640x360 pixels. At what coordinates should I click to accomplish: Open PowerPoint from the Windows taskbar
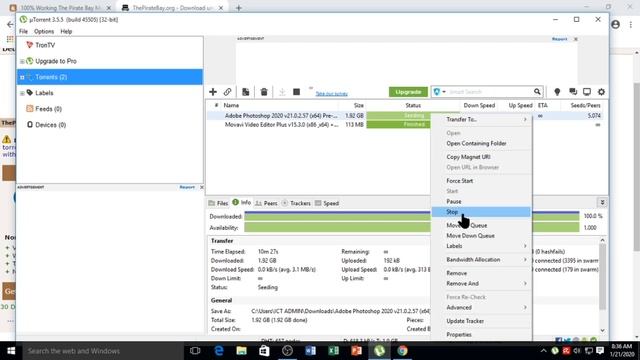[356, 351]
